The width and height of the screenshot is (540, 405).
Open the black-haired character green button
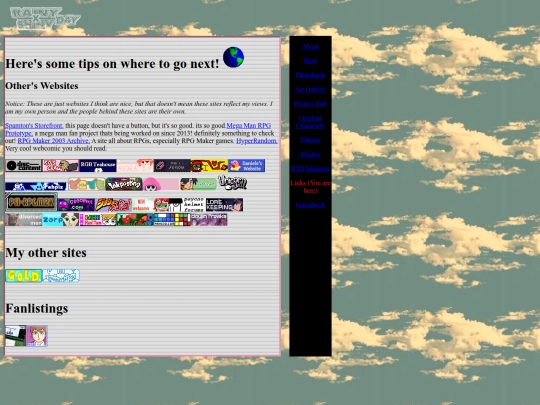(x=198, y=184)
